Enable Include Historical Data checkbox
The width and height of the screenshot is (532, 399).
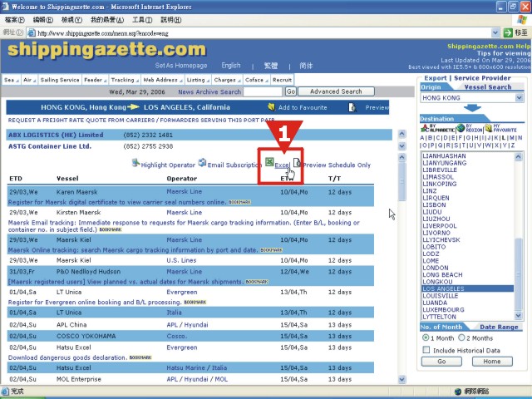point(426,350)
